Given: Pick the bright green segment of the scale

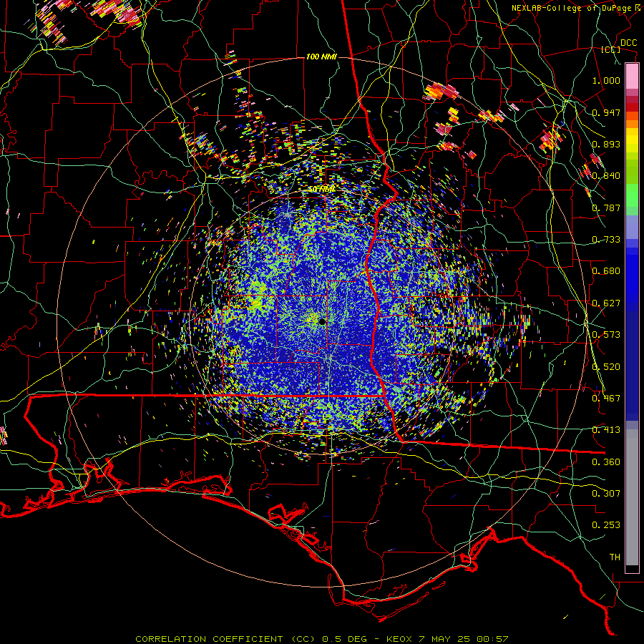Looking at the screenshot, I should tap(632, 195).
